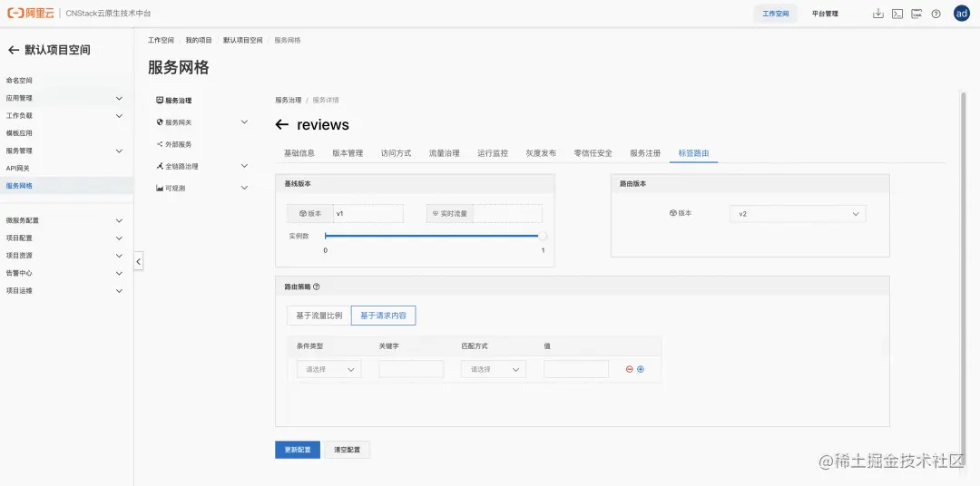Add condition row with blue plus icon

point(641,369)
